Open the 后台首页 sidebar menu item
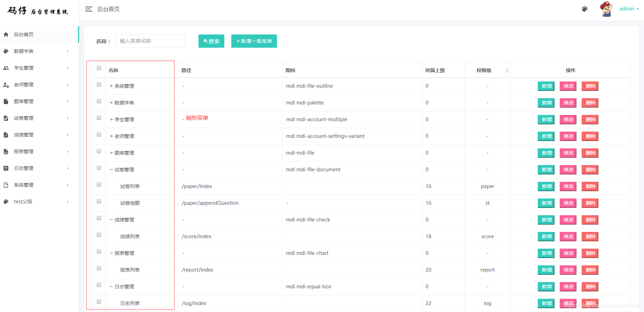Screen dimensions: 644x312 [x=39, y=34]
